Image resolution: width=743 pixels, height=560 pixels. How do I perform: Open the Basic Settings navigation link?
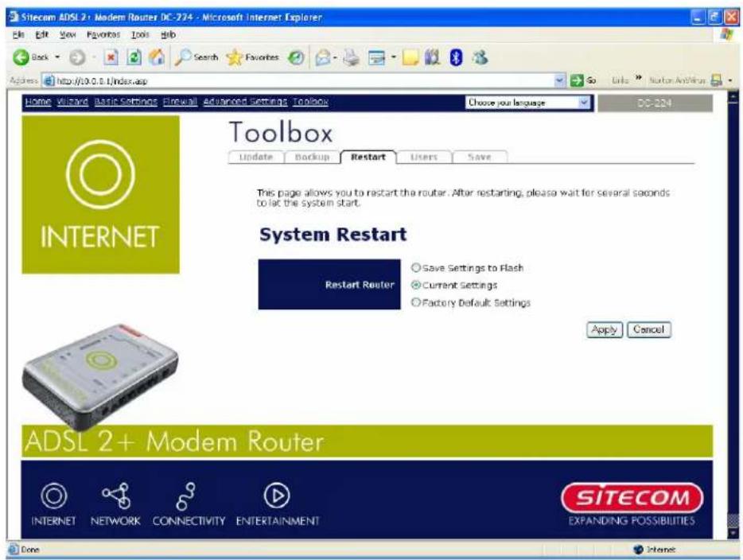coord(126,101)
